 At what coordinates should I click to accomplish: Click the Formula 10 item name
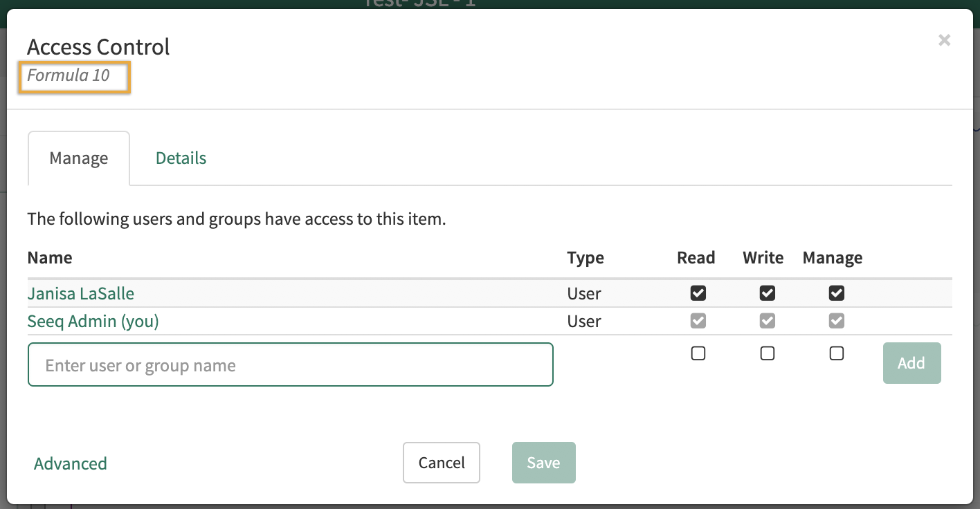(69, 75)
